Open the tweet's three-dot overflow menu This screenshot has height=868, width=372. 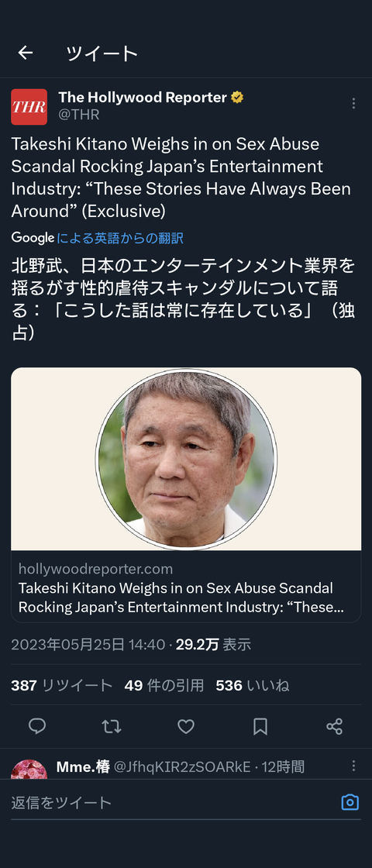[x=353, y=104]
